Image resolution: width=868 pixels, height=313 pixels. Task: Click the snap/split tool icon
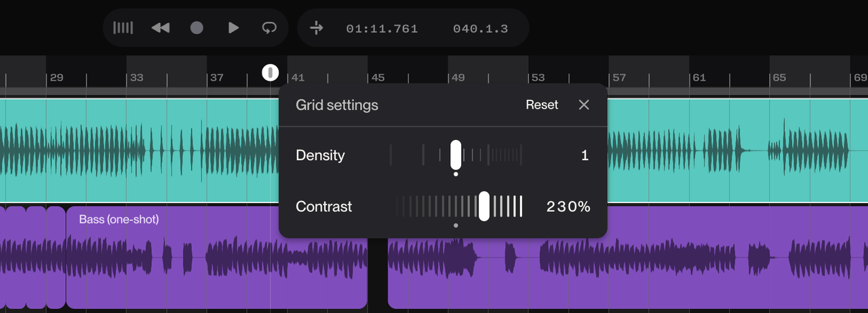click(317, 28)
